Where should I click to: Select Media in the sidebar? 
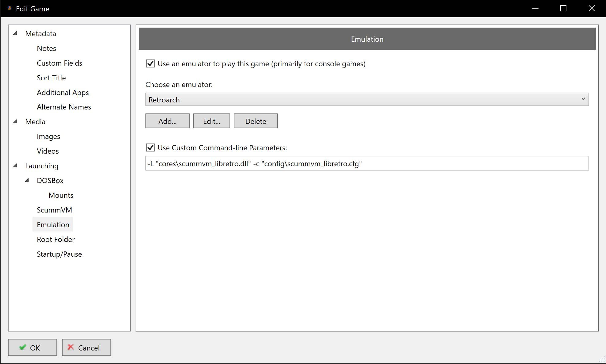35,122
